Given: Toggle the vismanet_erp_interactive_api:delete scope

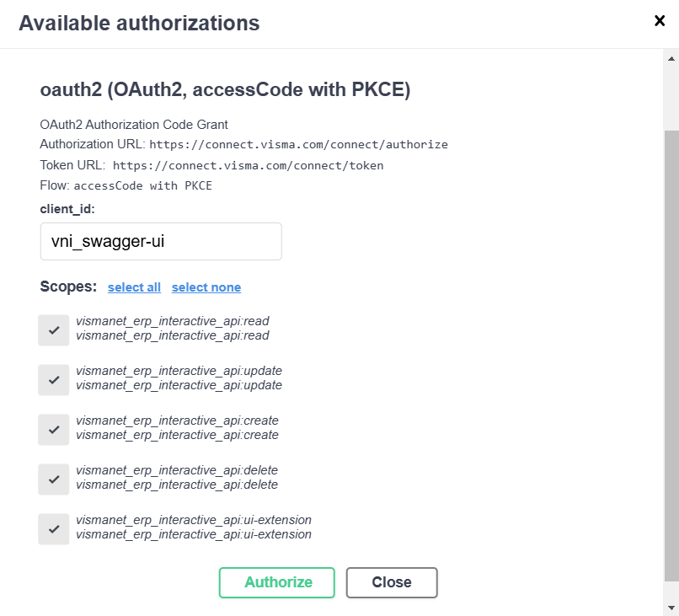Looking at the screenshot, I should tap(53, 479).
